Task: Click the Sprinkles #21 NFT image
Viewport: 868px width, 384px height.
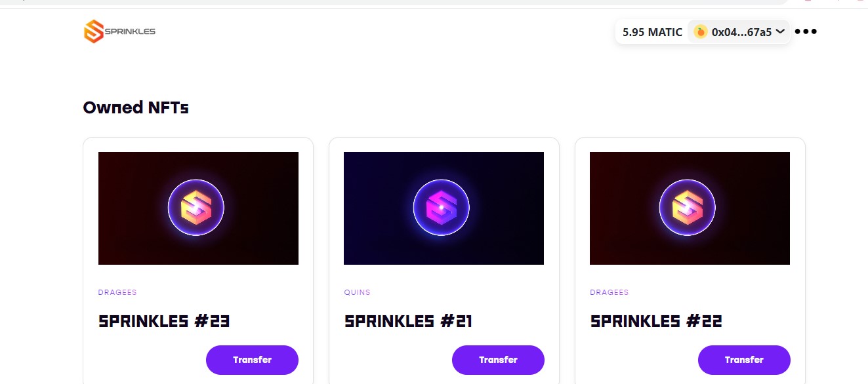Action: point(444,208)
